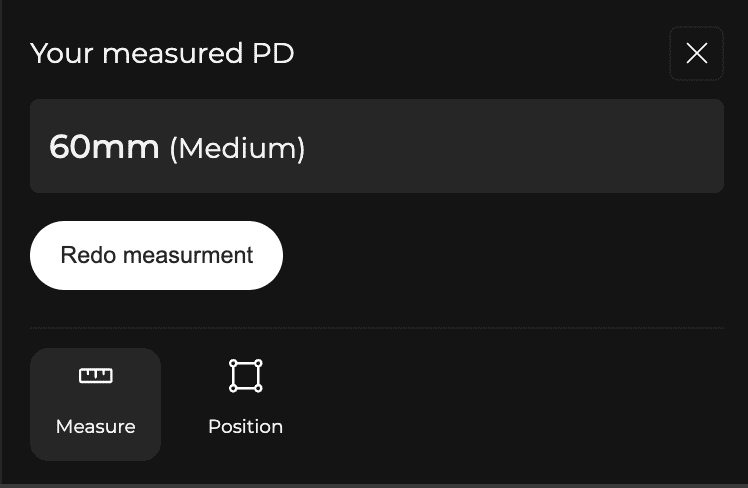Activate the highlighted Measure mode tile

(x=96, y=404)
